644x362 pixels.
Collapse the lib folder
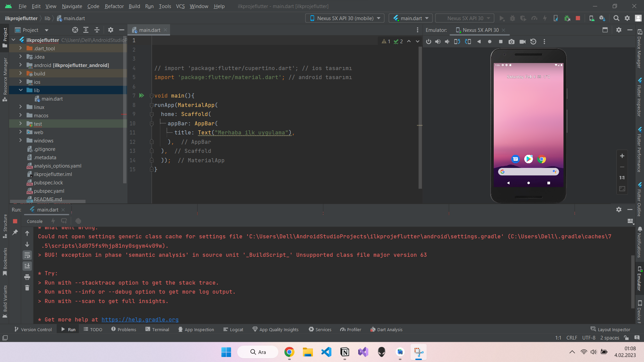click(x=20, y=90)
